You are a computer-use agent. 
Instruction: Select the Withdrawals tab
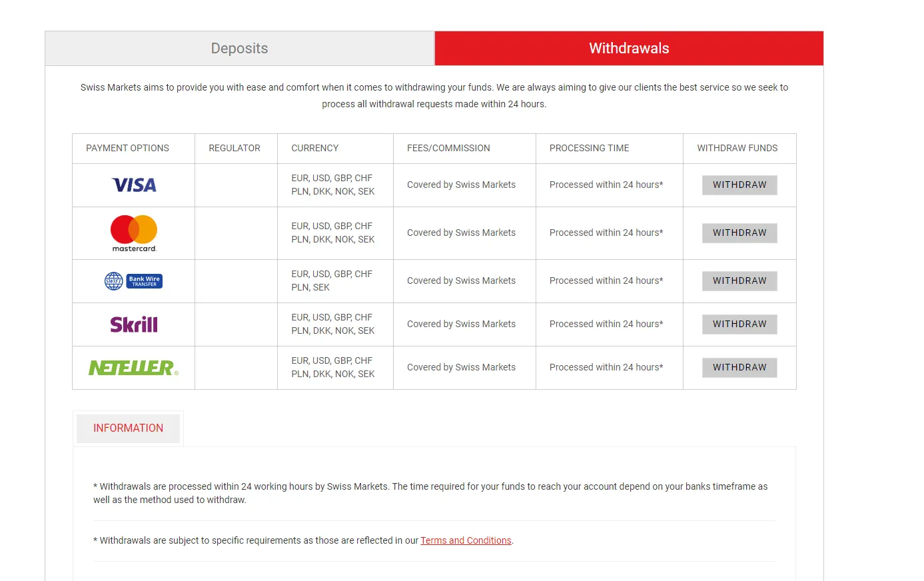[629, 48]
